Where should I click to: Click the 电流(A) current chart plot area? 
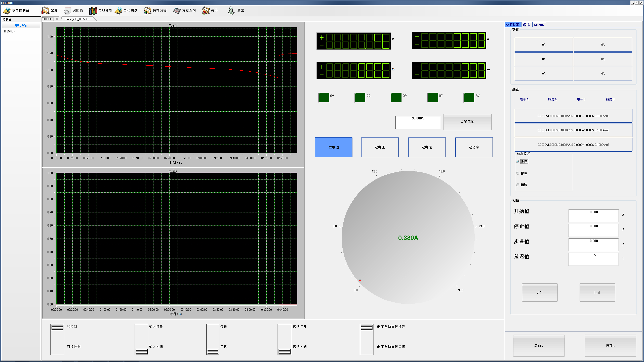tap(177, 239)
